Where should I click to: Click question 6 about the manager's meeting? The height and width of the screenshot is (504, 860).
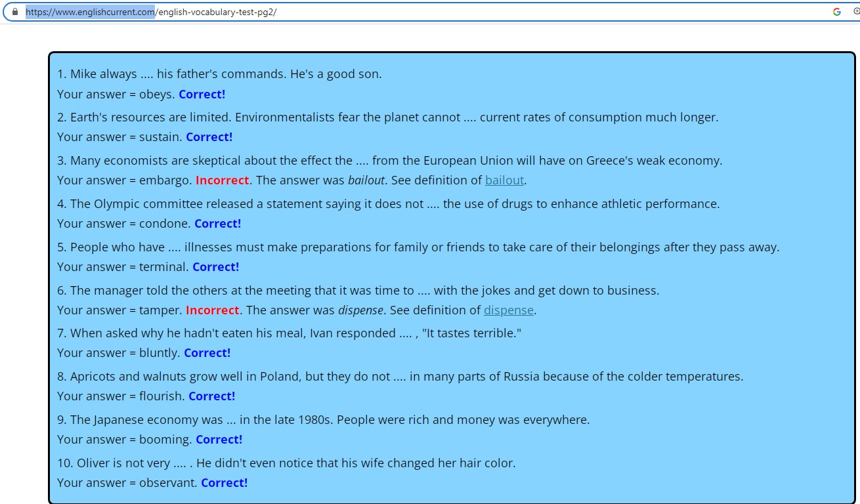click(x=358, y=291)
